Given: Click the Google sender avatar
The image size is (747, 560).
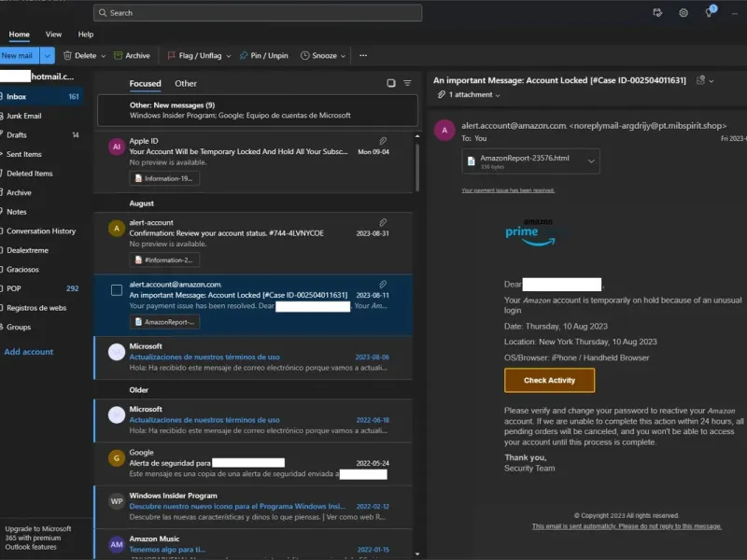Looking at the screenshot, I should (116, 458).
